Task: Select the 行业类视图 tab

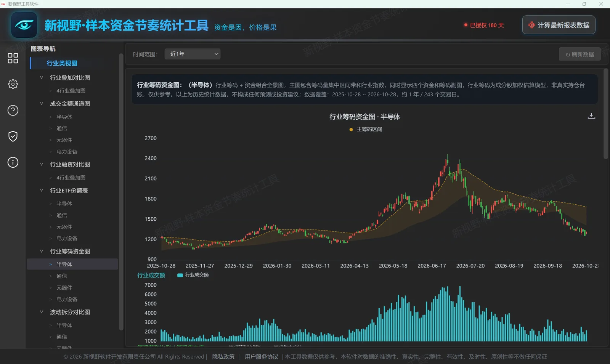Action: pos(62,63)
